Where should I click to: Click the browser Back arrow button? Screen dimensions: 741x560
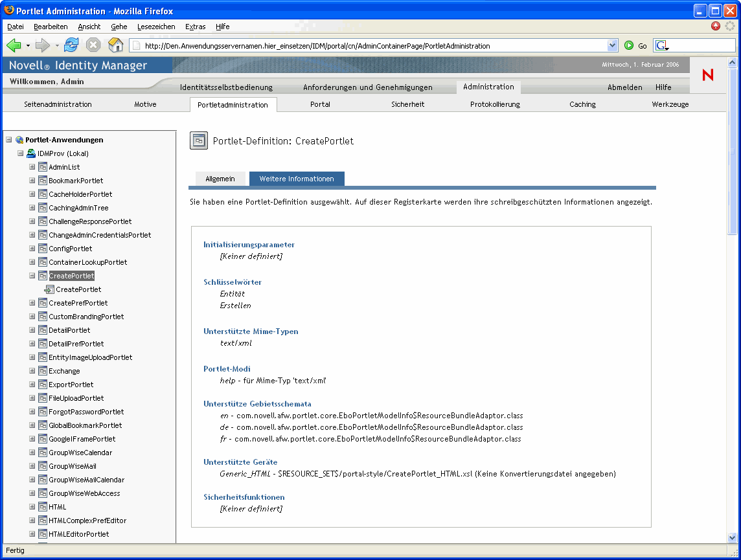(x=14, y=45)
